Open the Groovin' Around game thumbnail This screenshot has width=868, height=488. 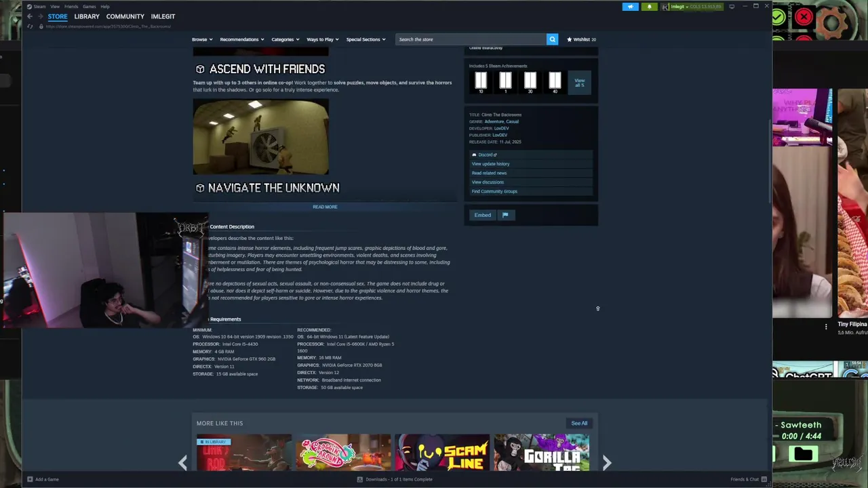(x=343, y=452)
